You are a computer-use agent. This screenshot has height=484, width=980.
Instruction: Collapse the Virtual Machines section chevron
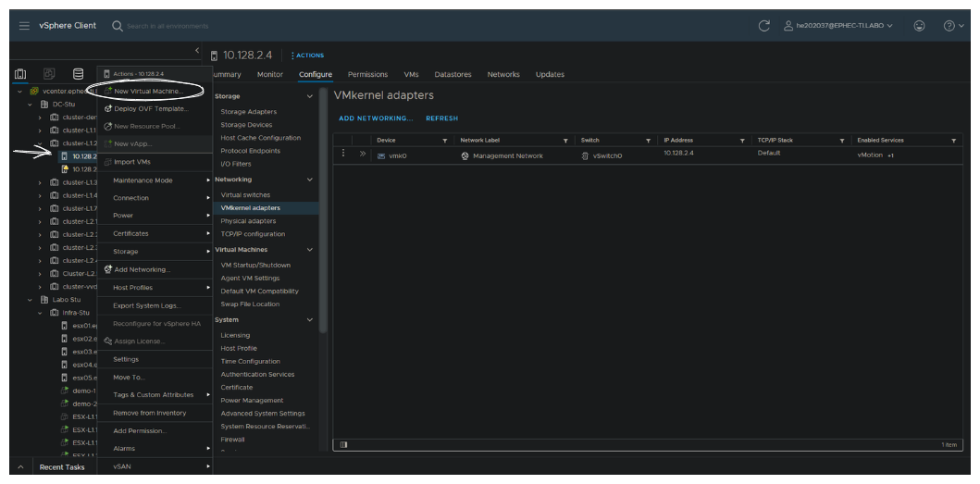click(309, 250)
